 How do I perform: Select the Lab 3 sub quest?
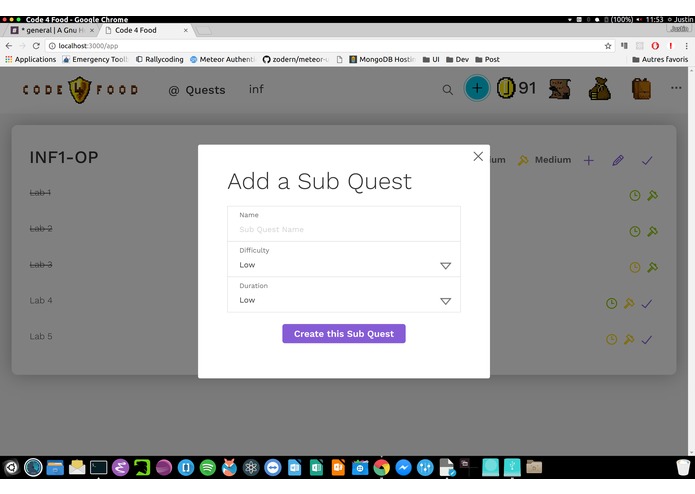point(41,265)
